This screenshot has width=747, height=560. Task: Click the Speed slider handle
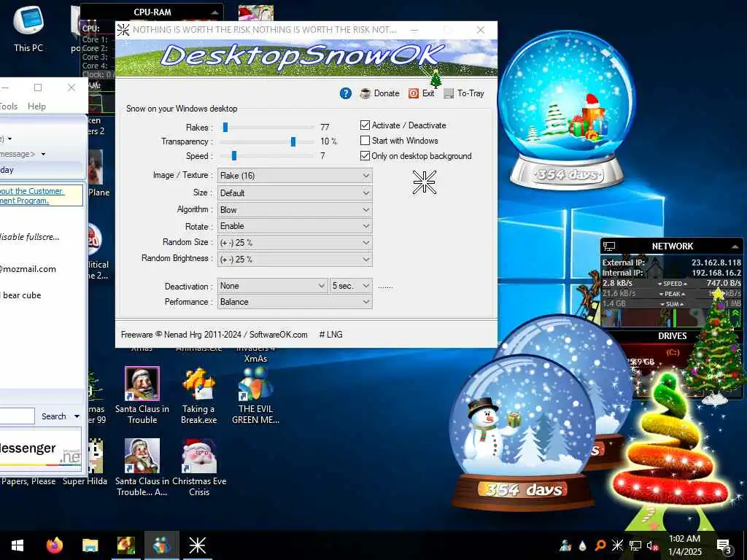coord(234,156)
